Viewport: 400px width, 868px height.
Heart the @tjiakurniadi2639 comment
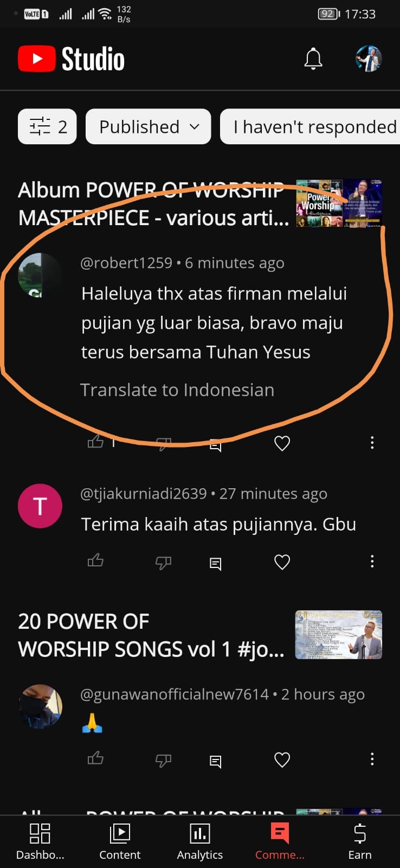point(282,561)
